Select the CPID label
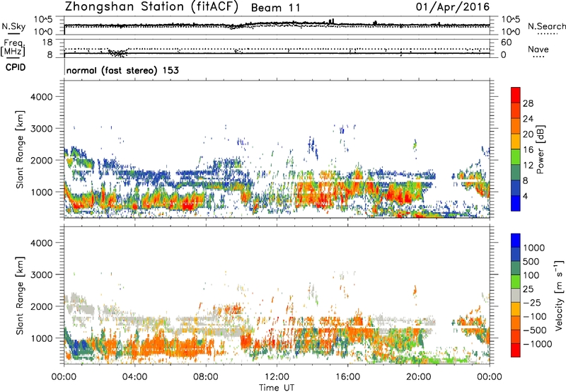 (16, 67)
